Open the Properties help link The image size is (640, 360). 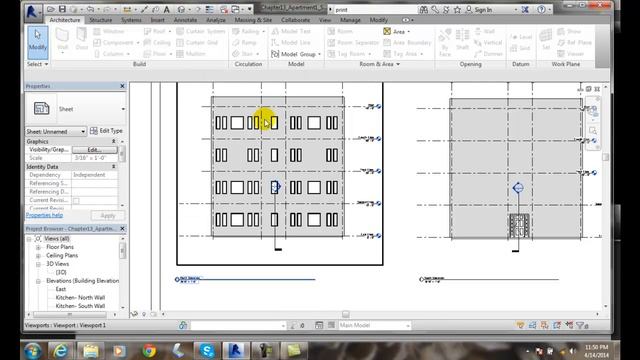tap(44, 215)
